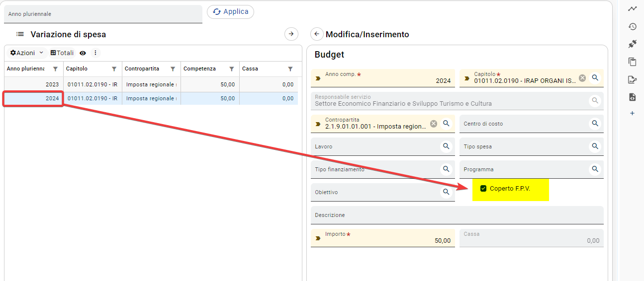
Task: Click the Centro di costo field
Action: (x=531, y=124)
